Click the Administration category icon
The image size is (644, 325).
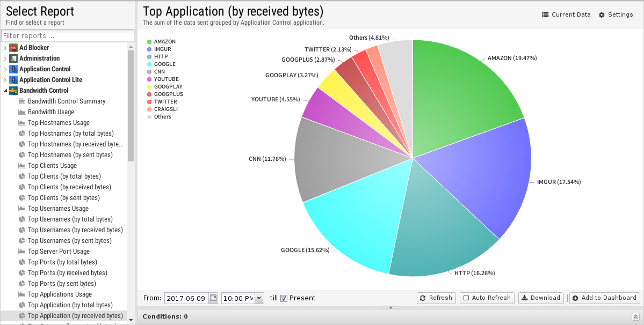(x=13, y=58)
